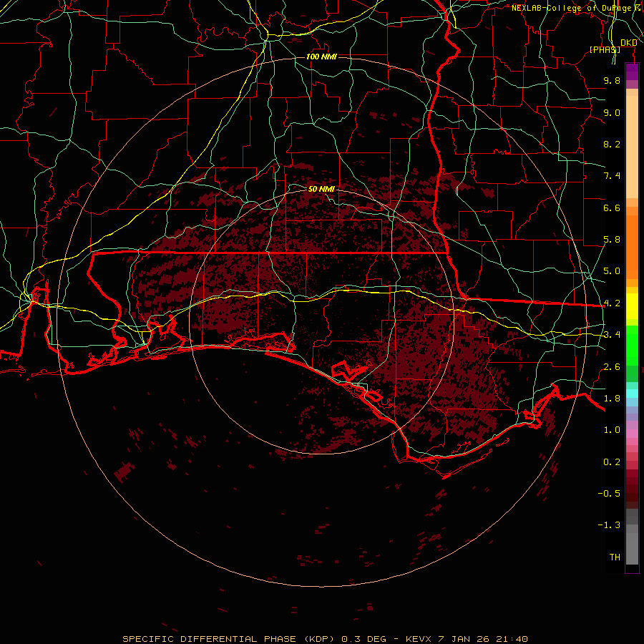Pick the bright green band of color scale
644x644 pixels.
[632, 345]
